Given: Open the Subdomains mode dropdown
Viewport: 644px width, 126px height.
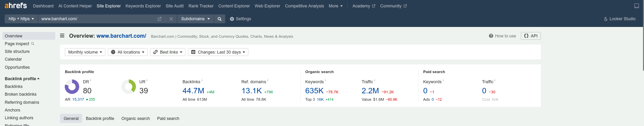Looking at the screenshot, I should tap(195, 19).
